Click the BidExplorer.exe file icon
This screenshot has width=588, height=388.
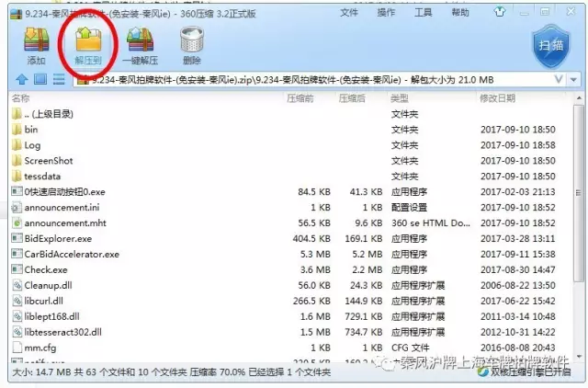tap(17, 238)
